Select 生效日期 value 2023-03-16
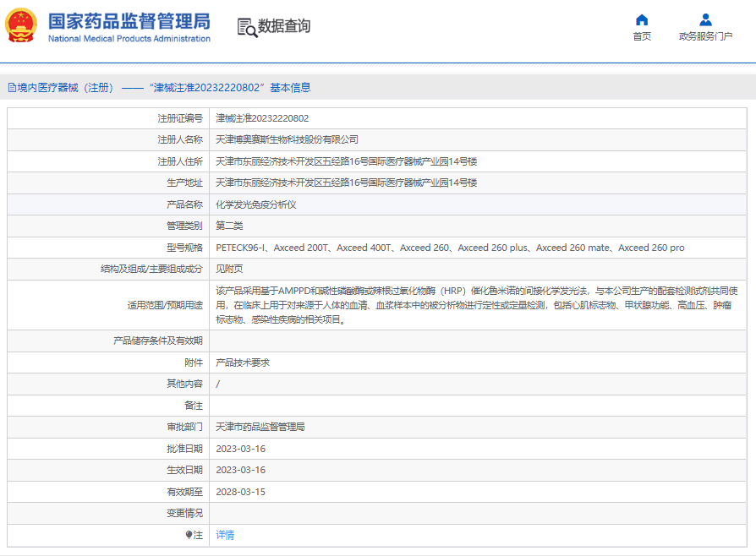The height and width of the screenshot is (556, 756). [241, 470]
